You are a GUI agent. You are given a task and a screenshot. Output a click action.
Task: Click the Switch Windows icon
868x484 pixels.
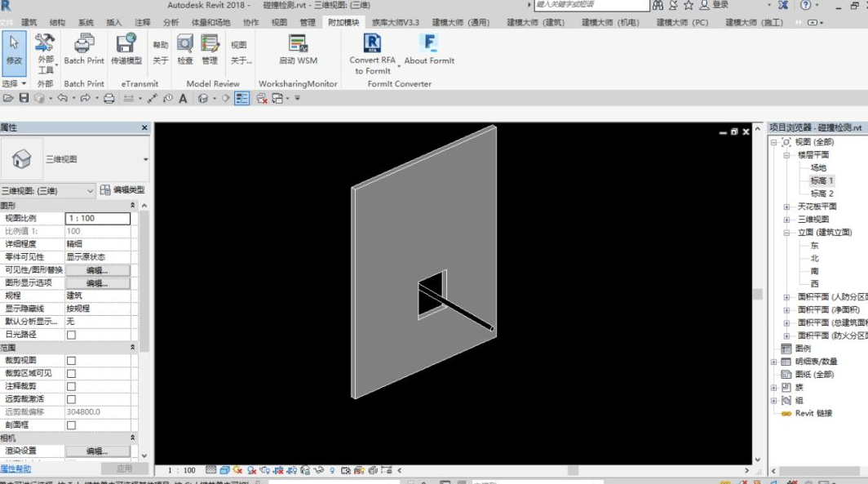click(278, 99)
